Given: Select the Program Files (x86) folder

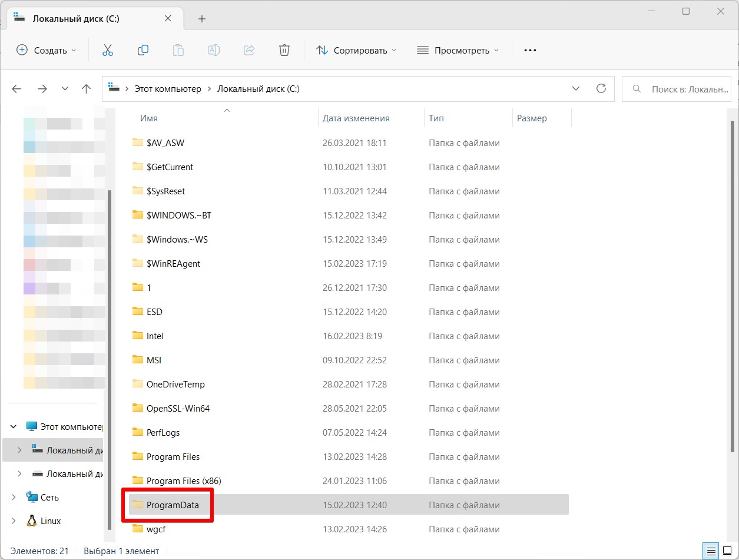Looking at the screenshot, I should pyautogui.click(x=349, y=481).
